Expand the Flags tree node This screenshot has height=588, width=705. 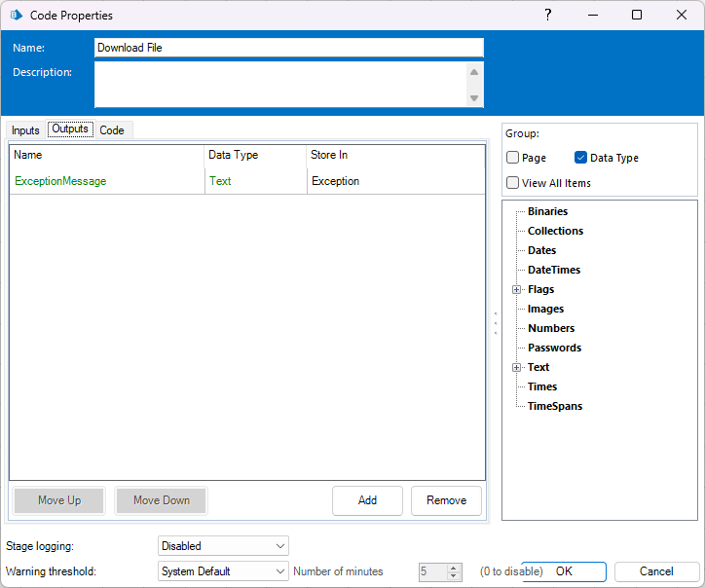coord(517,289)
